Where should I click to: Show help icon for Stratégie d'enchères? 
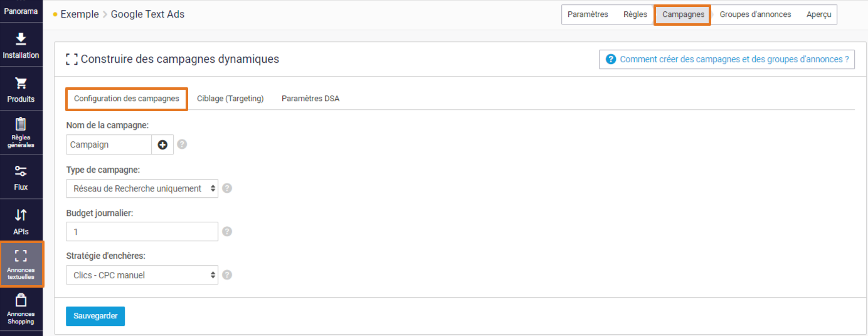pos(227,274)
